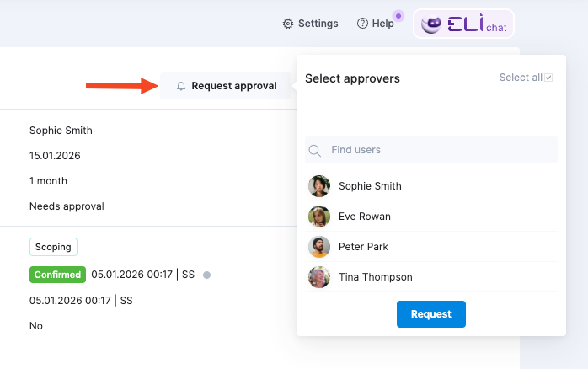Click the Request approval button
The image size is (588, 369).
click(226, 86)
